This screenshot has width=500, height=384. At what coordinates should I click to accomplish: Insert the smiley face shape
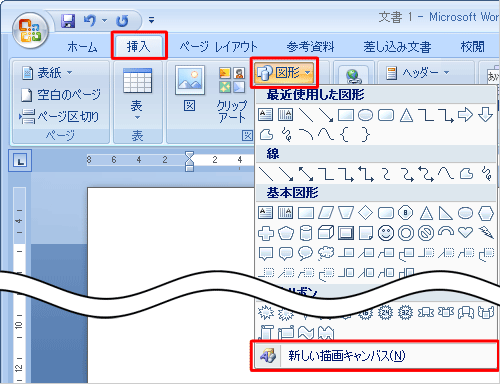pos(386,233)
